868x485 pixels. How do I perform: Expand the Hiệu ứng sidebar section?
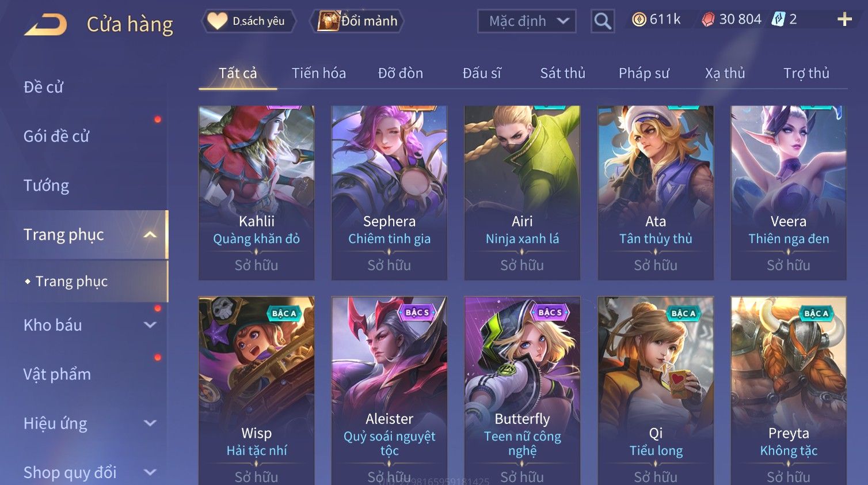click(x=150, y=423)
